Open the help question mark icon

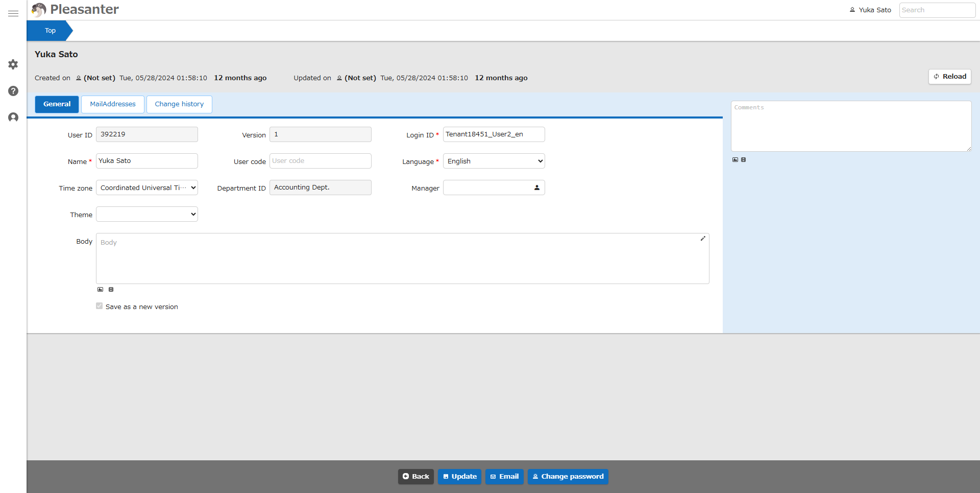[x=13, y=91]
